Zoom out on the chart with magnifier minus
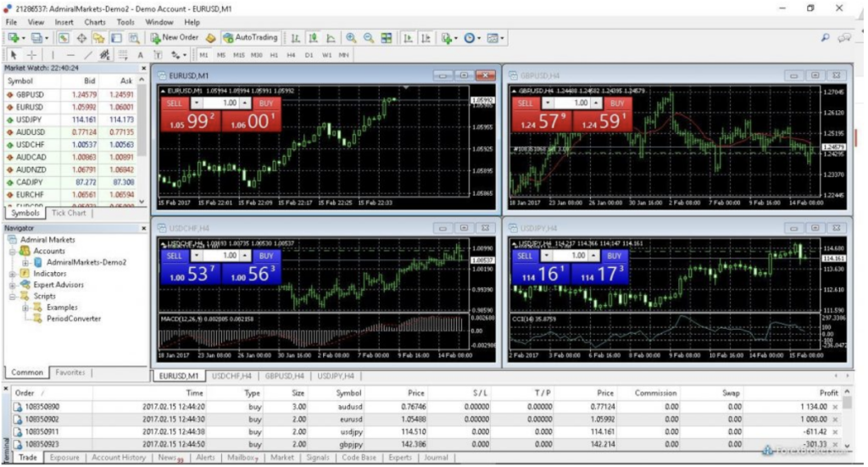 tap(369, 38)
